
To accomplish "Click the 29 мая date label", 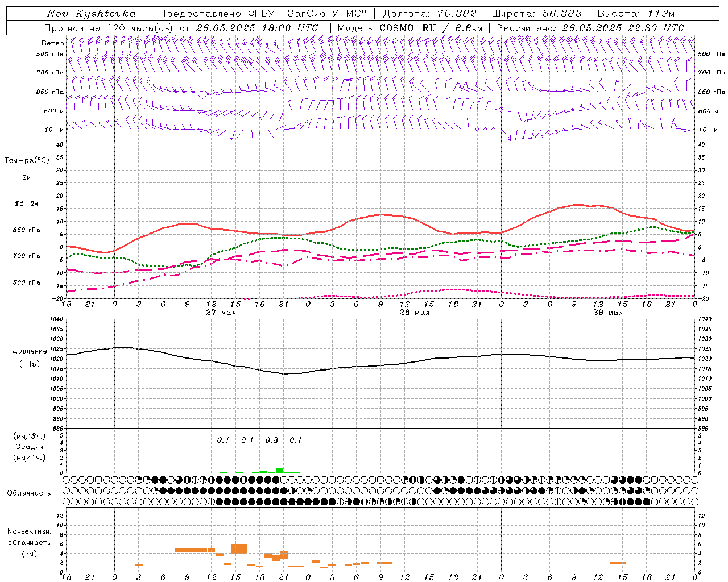I will pos(607,313).
